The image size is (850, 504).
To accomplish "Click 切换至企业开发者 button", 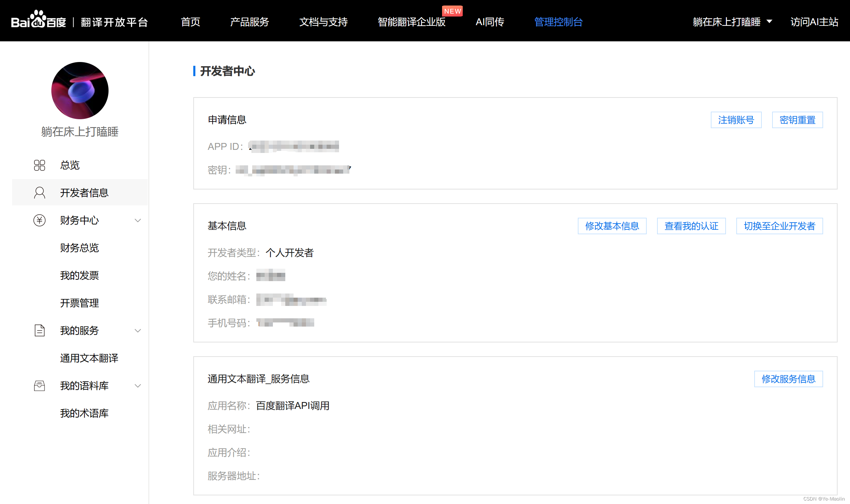I will (779, 226).
